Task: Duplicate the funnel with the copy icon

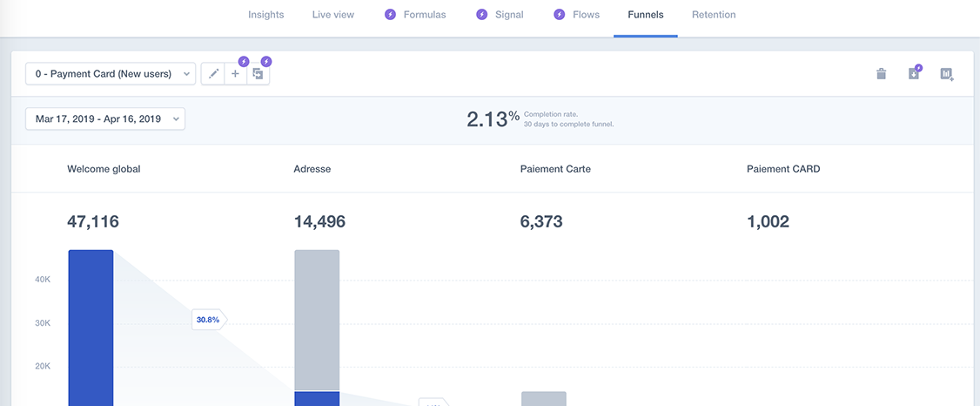Action: (x=258, y=74)
